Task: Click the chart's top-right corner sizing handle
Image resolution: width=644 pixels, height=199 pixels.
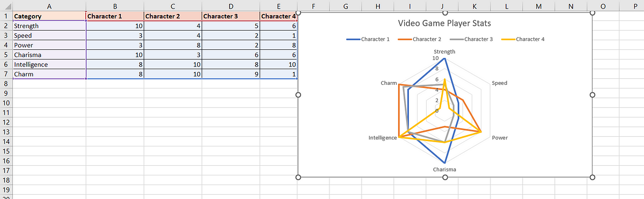Action: point(592,13)
